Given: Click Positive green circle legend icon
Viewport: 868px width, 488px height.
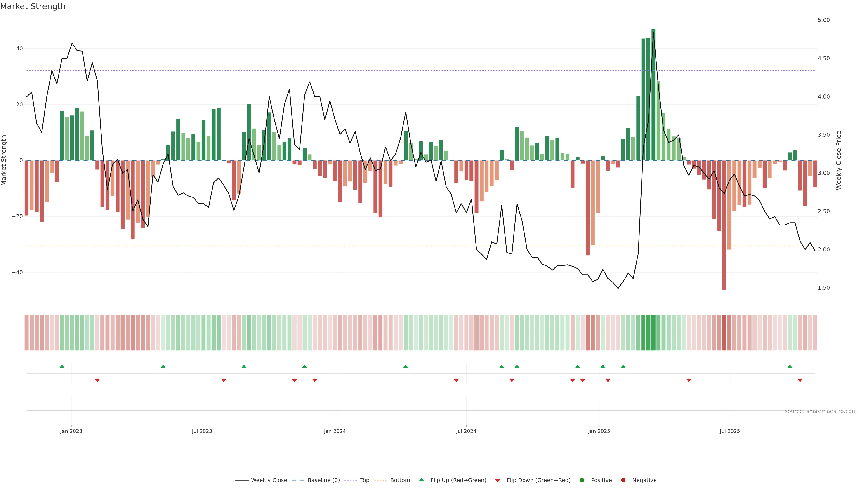Looking at the screenshot, I should pyautogui.click(x=582, y=480).
